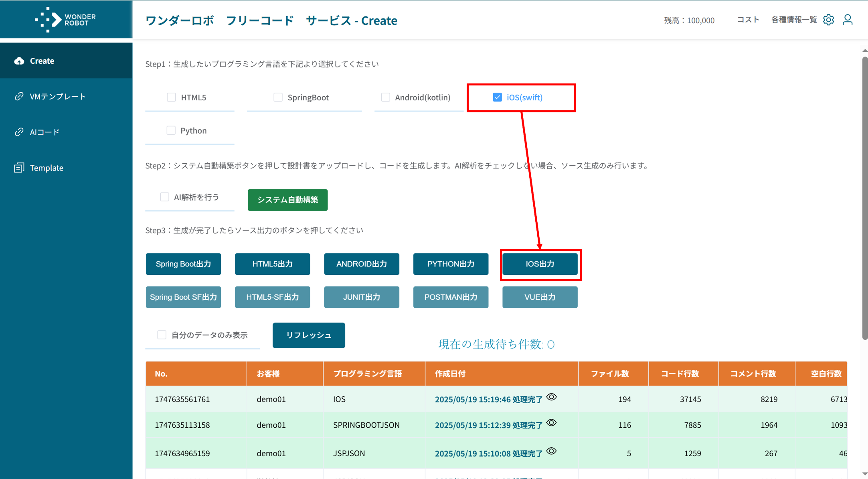Select the row number 1747634965159
This screenshot has width=868, height=479.
[182, 453]
